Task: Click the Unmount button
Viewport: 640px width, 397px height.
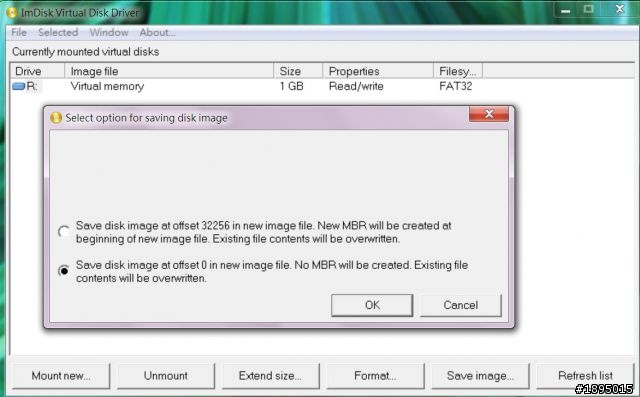Action: click(x=166, y=376)
